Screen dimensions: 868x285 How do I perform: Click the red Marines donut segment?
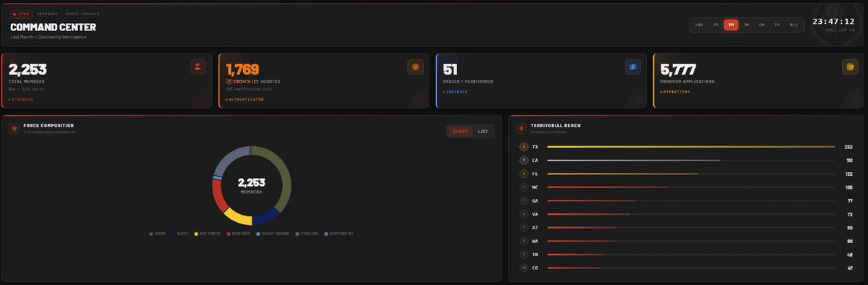218,196
